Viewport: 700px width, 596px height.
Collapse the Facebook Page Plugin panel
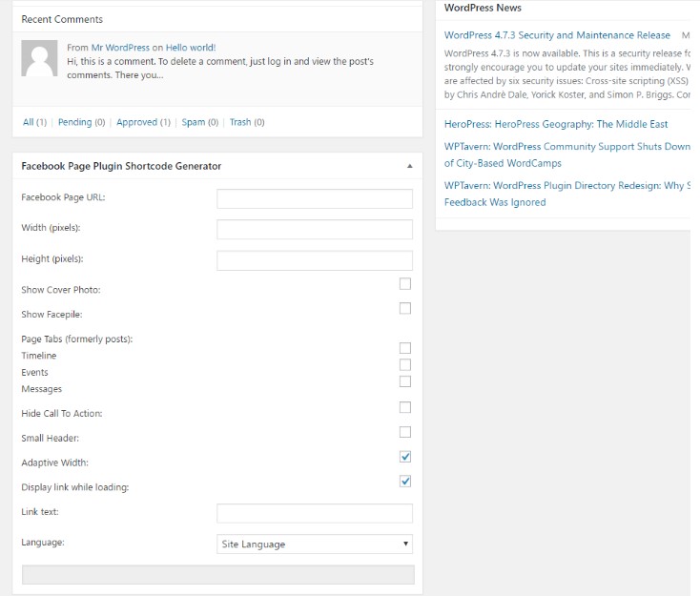click(410, 166)
